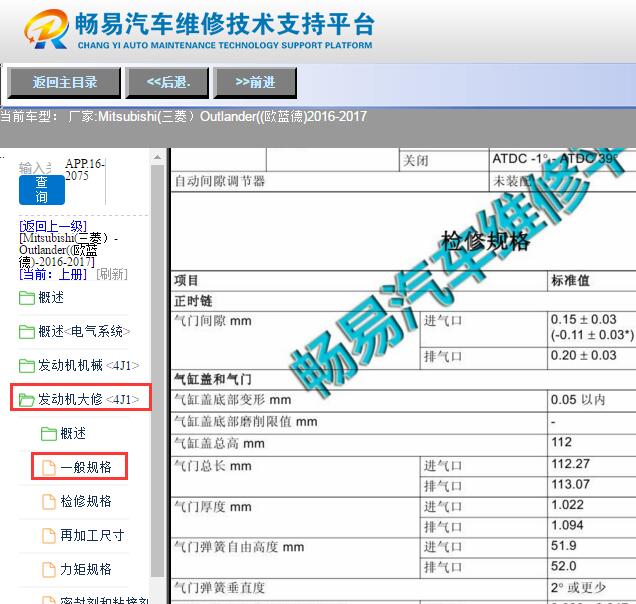Collapse the 发动机大修 <4J1> tree entry
This screenshot has height=604, width=636.
(88, 400)
